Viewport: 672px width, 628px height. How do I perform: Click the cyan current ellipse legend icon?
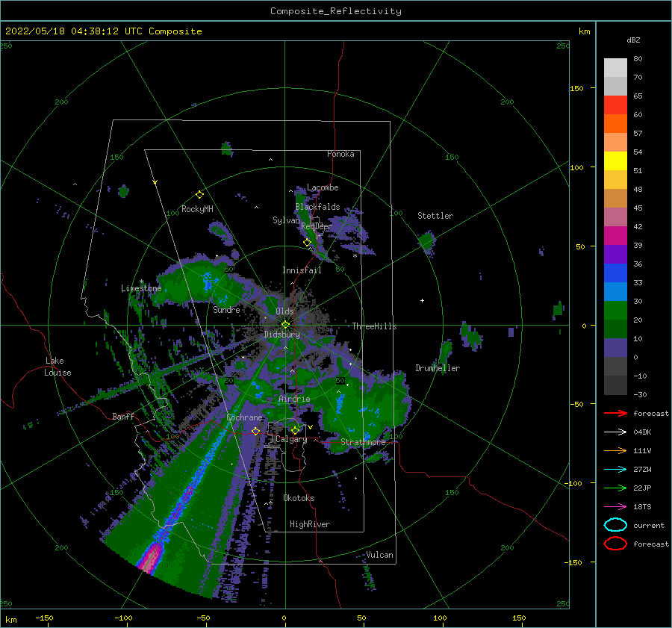(x=615, y=525)
